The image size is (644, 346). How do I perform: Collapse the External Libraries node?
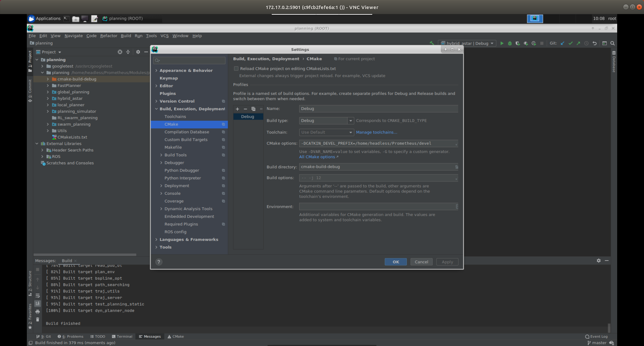(x=37, y=143)
